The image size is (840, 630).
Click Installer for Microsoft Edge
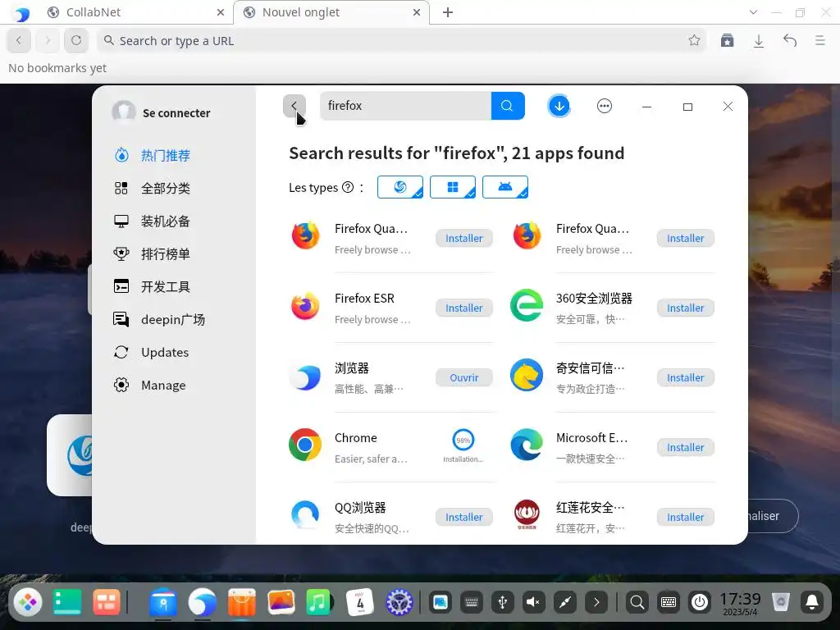tap(685, 447)
